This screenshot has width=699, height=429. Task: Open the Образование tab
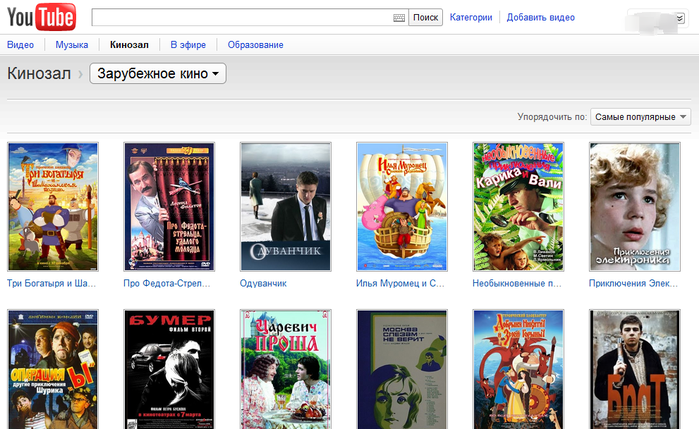click(x=255, y=45)
